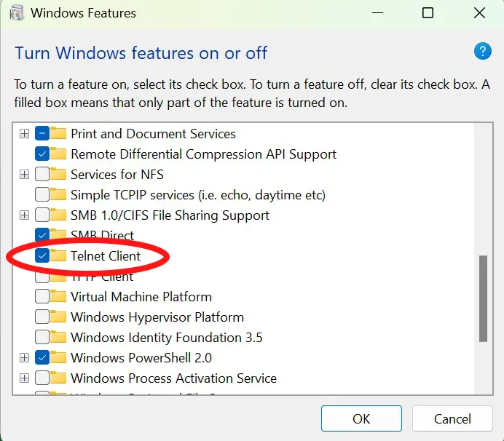Viewport: 504px width, 441px height.
Task: Click the Services for NFS folder icon
Action: (58, 174)
